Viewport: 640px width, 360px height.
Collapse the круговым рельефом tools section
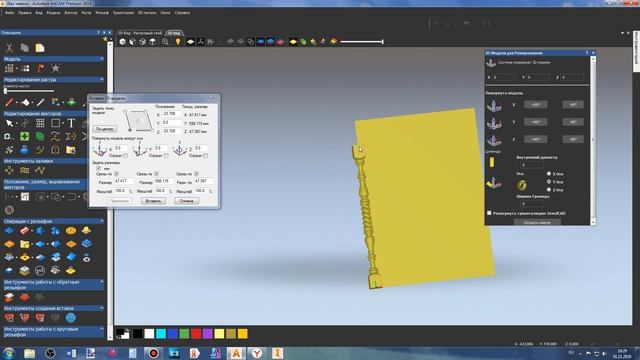click(102, 329)
